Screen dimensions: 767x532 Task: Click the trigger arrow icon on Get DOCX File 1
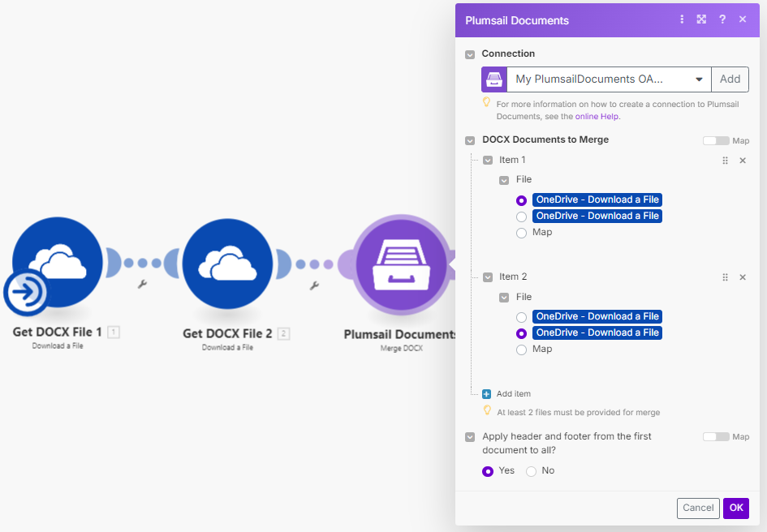pyautogui.click(x=26, y=293)
